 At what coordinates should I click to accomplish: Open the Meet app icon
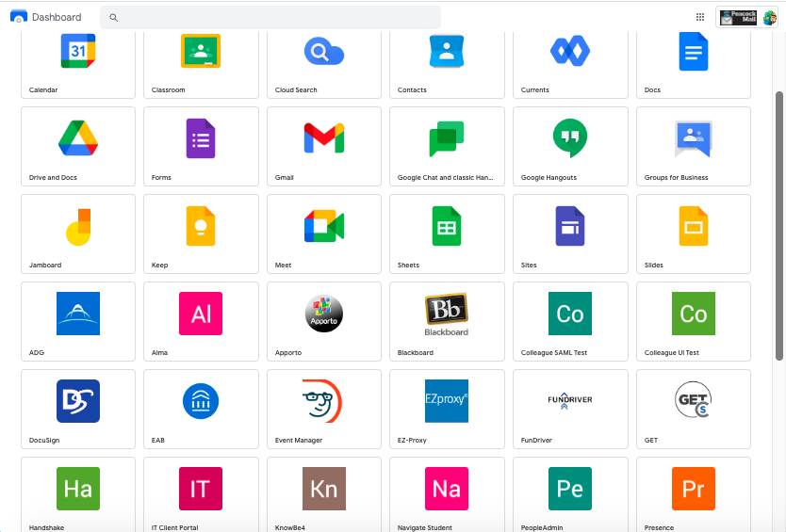click(x=324, y=226)
